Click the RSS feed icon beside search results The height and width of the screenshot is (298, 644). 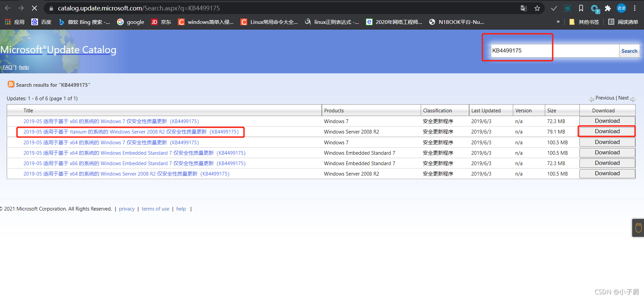[11, 84]
